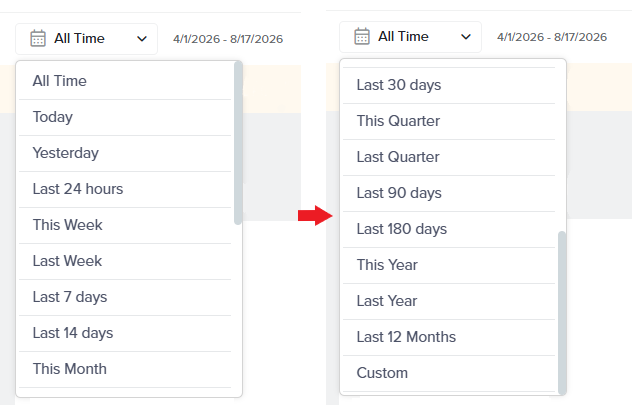Screen dimensions: 632x405
Task: Choose Last 180 days option
Action: click(449, 229)
